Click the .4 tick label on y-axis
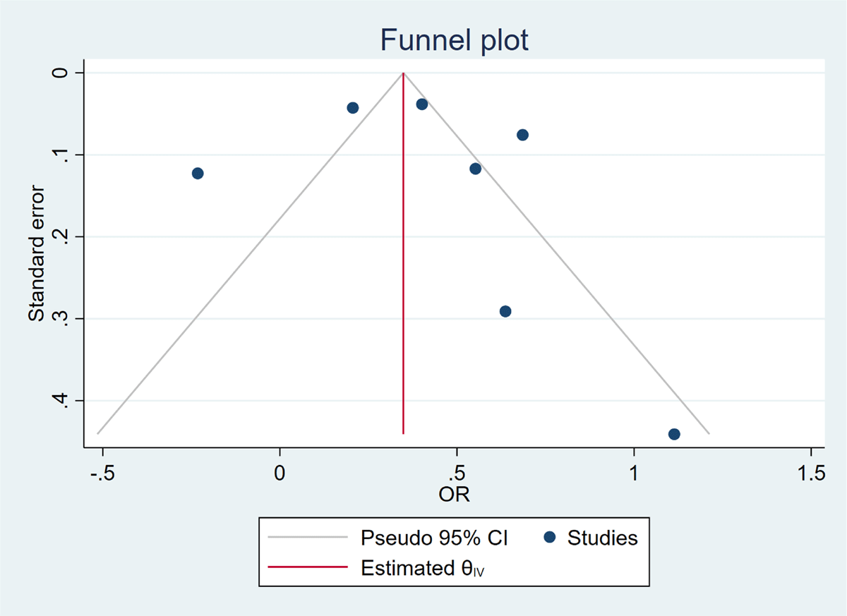Screen dimensions: 847x616 click(x=64, y=401)
